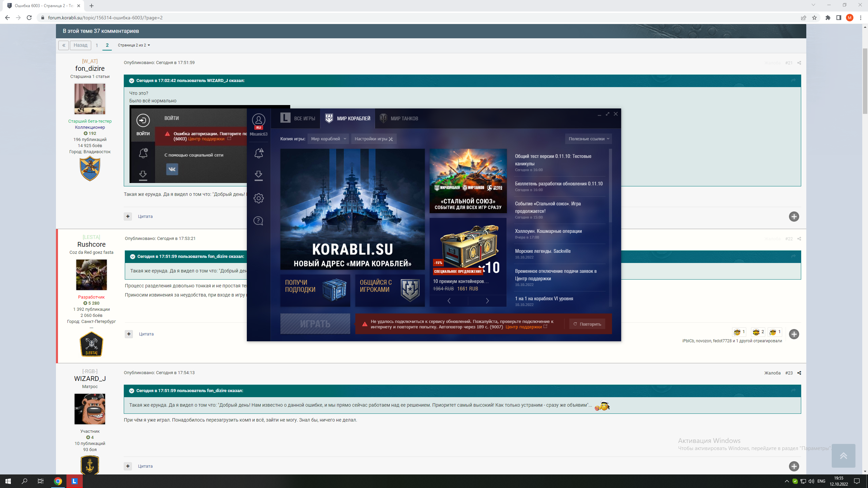Switch to 'Все игры' tab
Viewport: 868px width, 488px height.
point(298,118)
